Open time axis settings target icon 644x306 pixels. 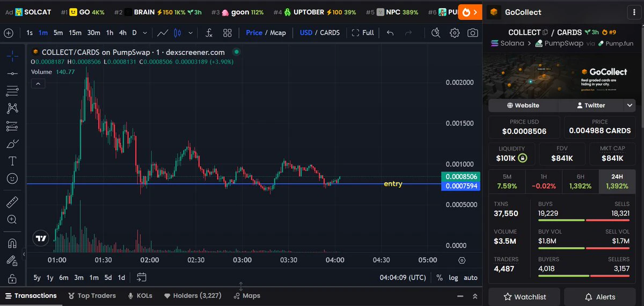462,260
